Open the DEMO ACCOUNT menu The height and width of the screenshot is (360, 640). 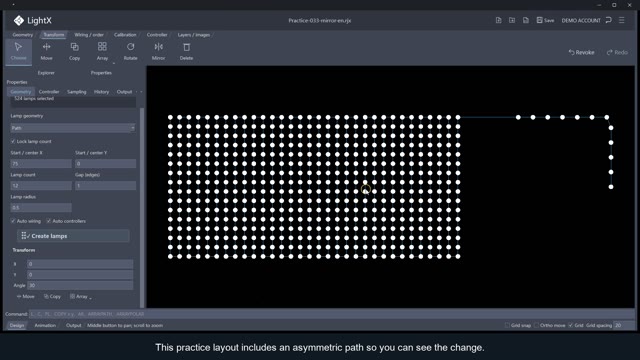coord(581,20)
